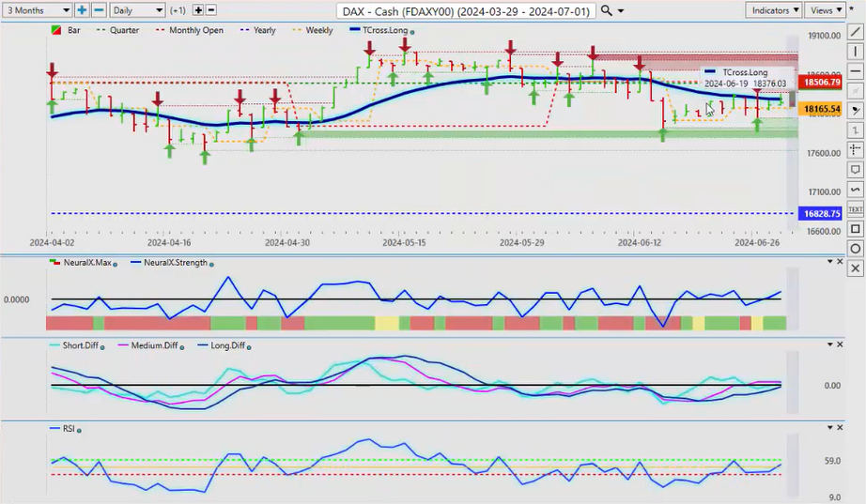Click the NeuralX.Max legend label

(87, 263)
